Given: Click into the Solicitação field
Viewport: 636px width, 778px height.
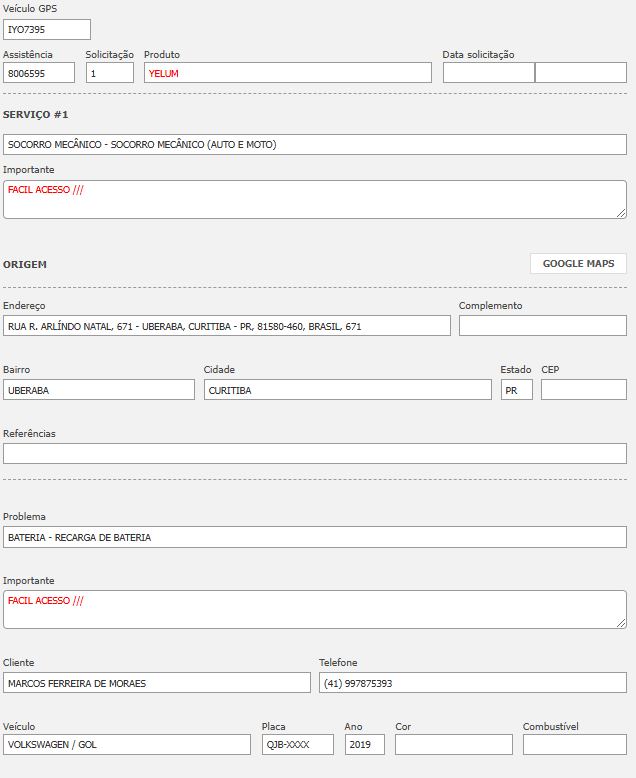Looking at the screenshot, I should click(x=109, y=73).
